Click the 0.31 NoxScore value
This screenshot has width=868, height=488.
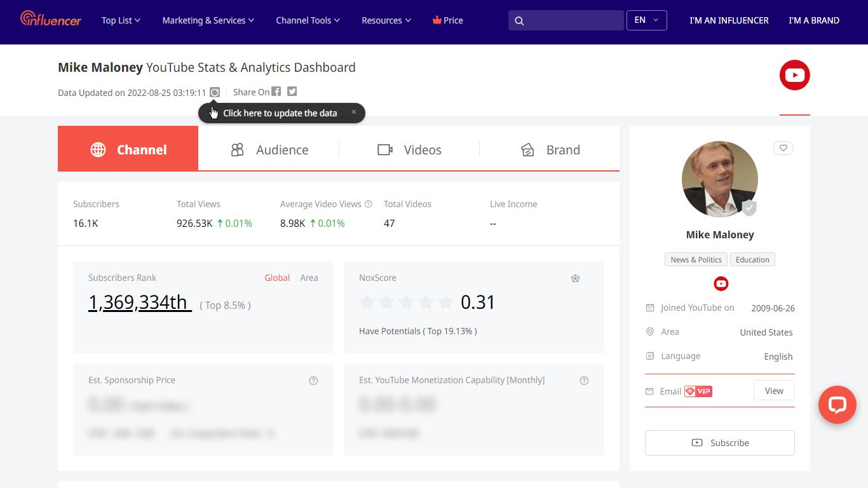tap(478, 302)
